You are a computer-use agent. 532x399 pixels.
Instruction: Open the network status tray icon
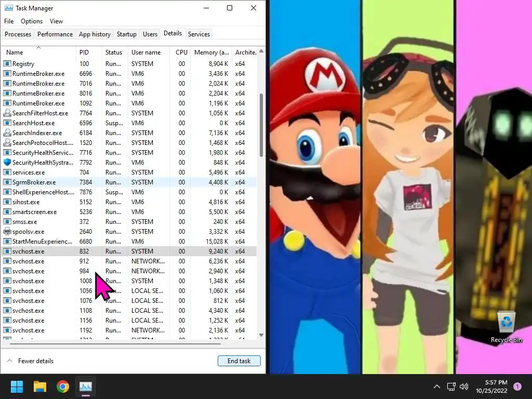coord(451,387)
